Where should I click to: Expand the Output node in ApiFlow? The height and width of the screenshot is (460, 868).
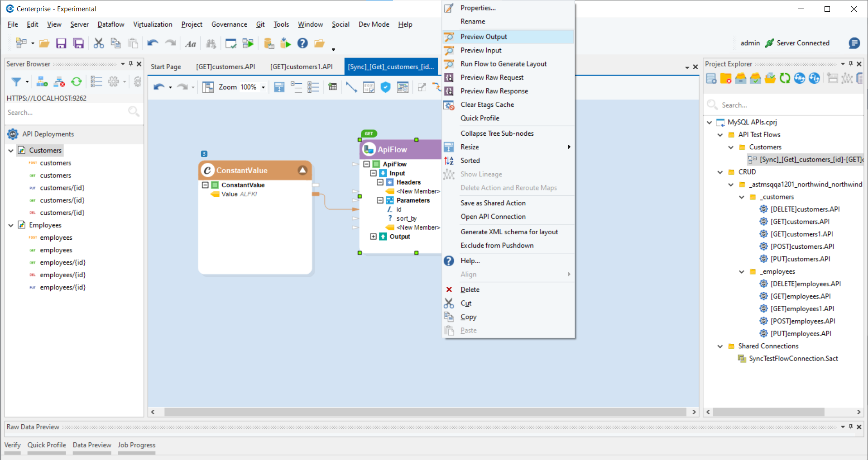(373, 237)
